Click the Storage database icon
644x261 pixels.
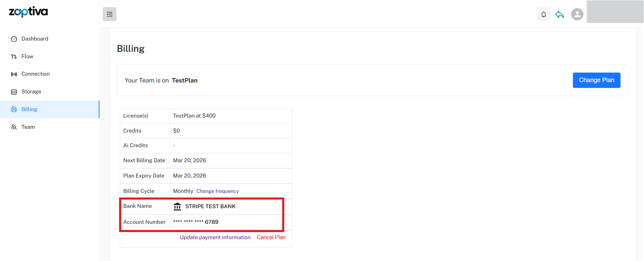(x=14, y=92)
